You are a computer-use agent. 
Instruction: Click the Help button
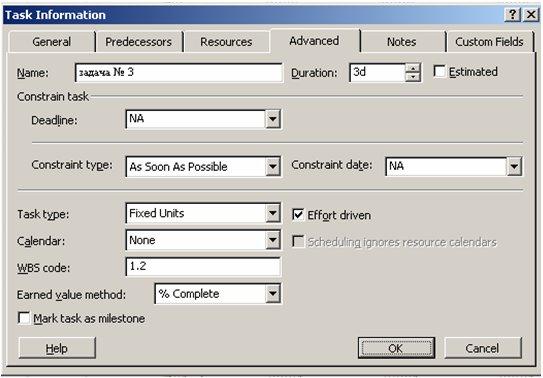click(x=57, y=348)
